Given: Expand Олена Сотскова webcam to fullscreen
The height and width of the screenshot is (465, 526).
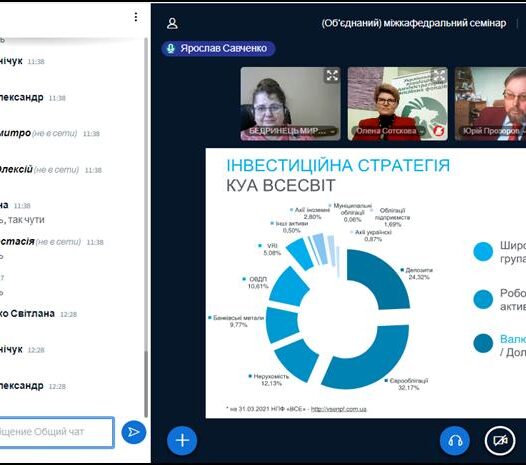Looking at the screenshot, I should (x=439, y=75).
